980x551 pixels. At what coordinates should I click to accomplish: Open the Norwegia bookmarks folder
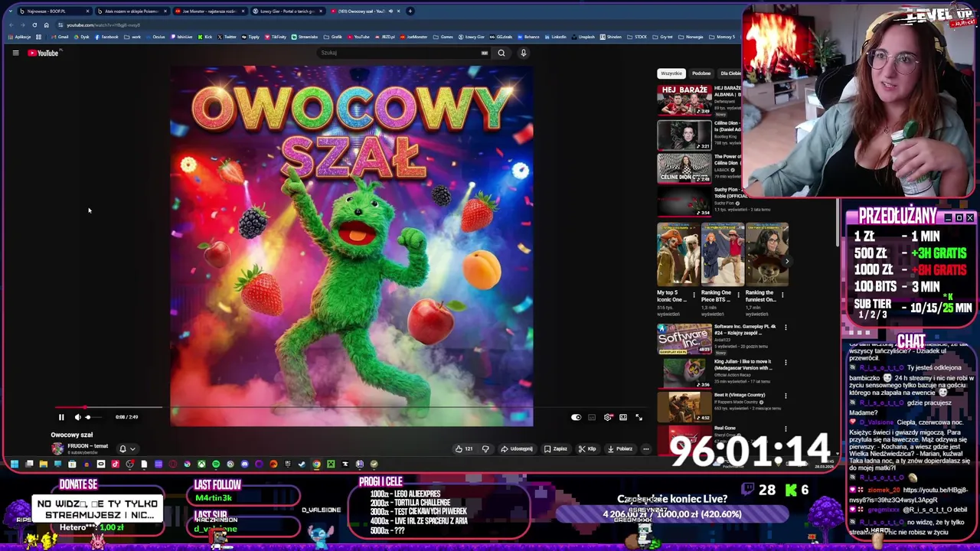pyautogui.click(x=692, y=37)
